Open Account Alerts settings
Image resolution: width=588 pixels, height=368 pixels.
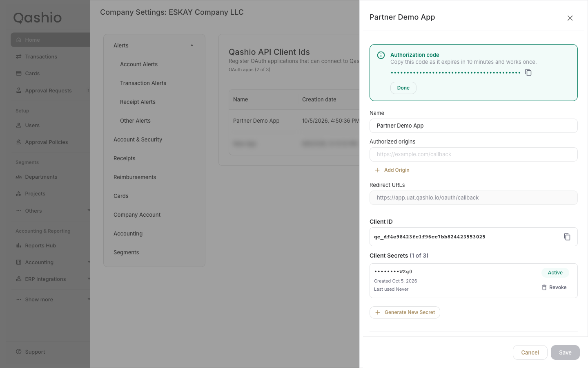point(139,64)
